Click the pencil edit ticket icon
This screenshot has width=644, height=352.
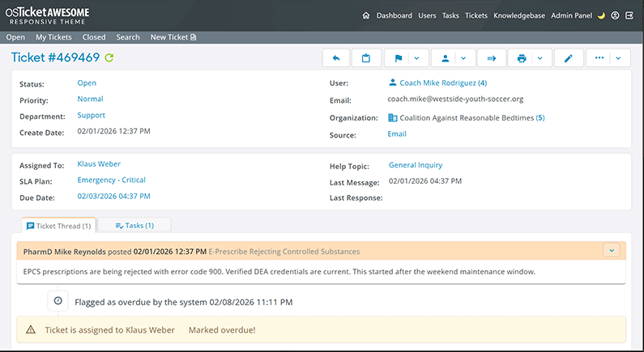(569, 58)
